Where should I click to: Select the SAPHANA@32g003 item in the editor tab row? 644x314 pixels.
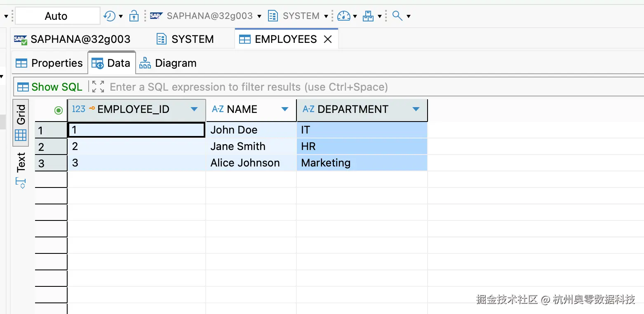point(72,39)
